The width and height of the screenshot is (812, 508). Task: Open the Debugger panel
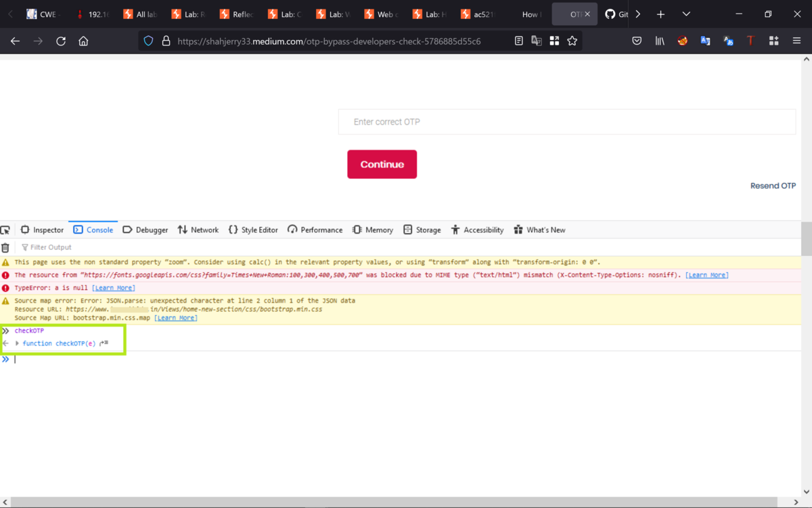145,230
